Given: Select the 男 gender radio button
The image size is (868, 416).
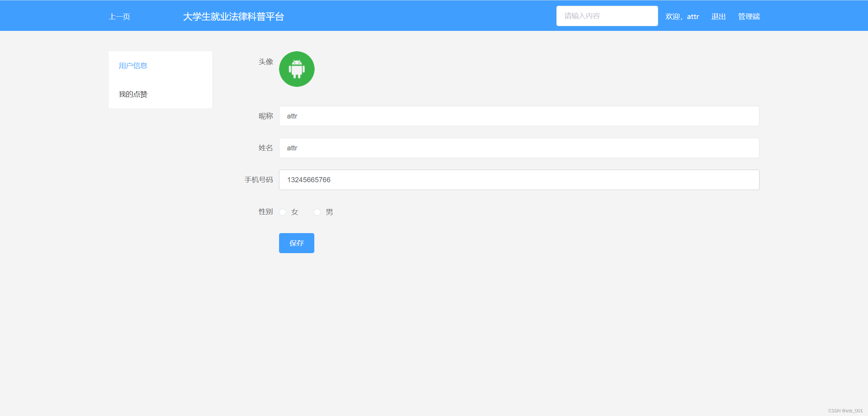Looking at the screenshot, I should [x=317, y=212].
